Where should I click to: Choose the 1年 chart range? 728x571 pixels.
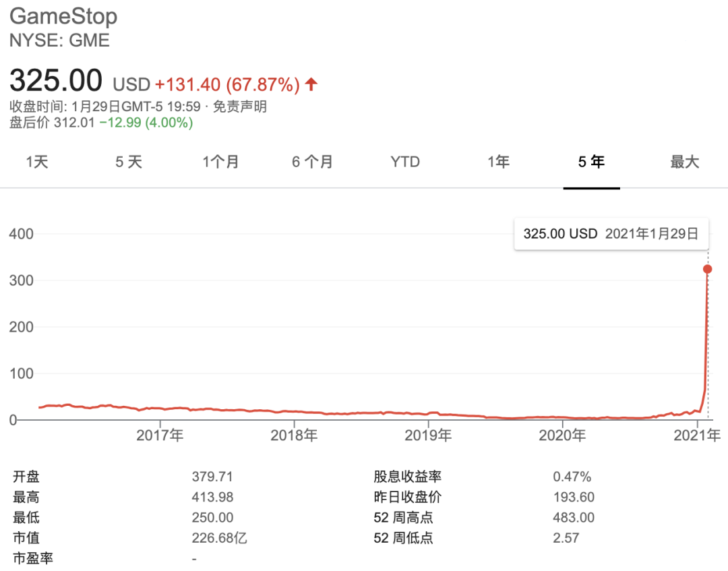coord(499,162)
